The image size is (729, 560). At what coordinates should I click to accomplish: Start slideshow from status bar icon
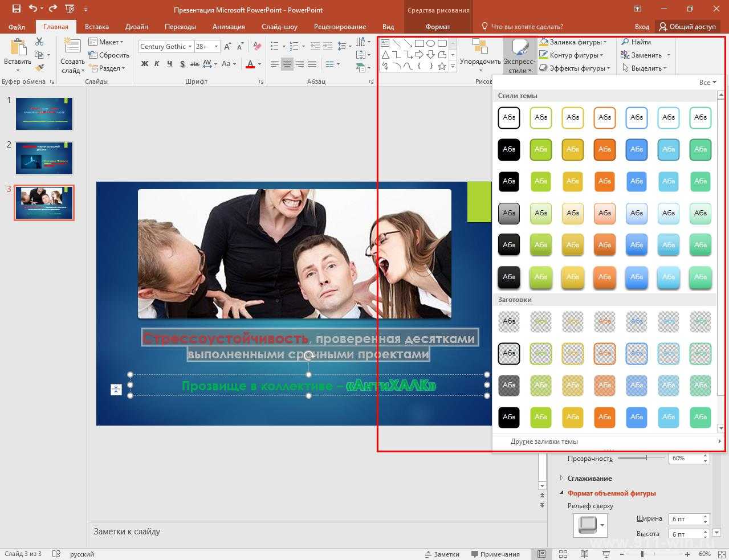click(x=605, y=554)
